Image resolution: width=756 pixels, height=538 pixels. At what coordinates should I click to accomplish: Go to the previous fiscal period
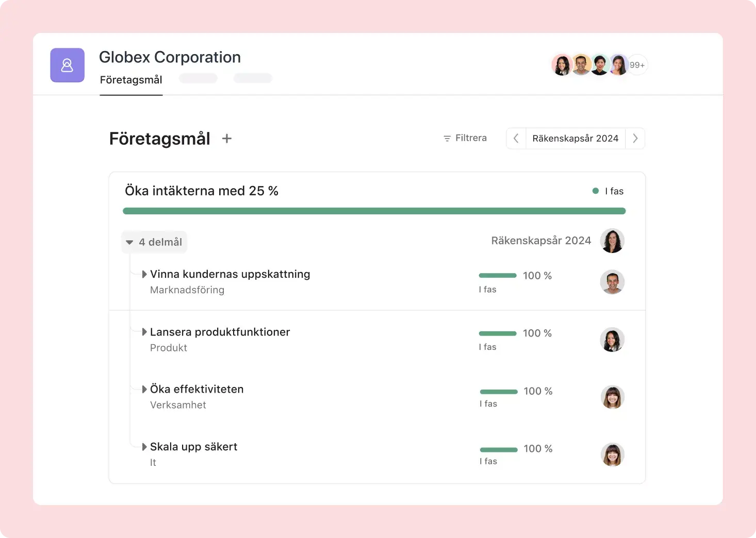(516, 139)
